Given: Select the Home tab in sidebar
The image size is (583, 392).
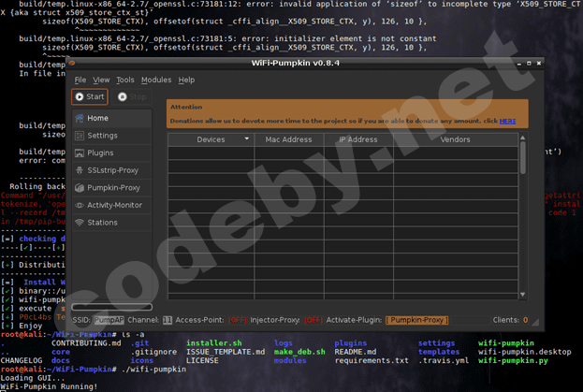Looking at the screenshot, I should tap(112, 118).
